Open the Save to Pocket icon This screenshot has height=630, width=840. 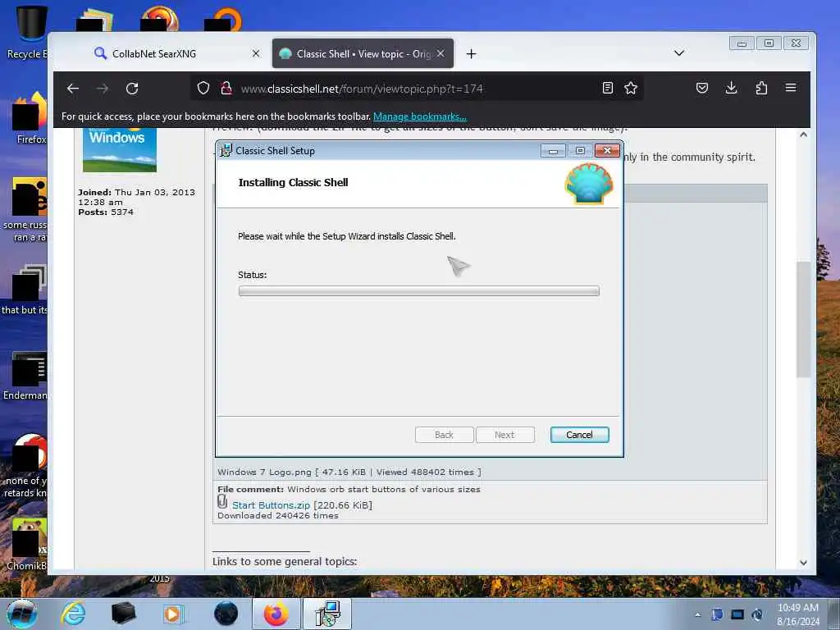point(702,89)
